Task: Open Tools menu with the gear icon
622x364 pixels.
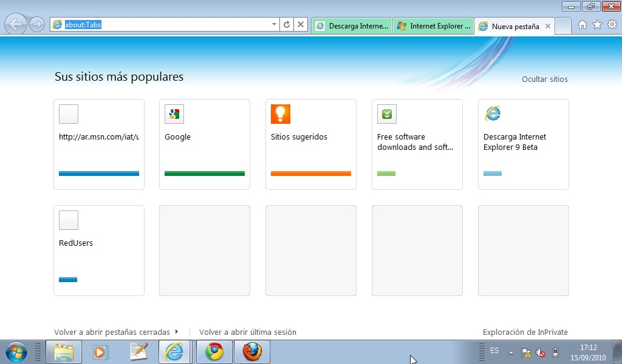Action: tap(612, 24)
